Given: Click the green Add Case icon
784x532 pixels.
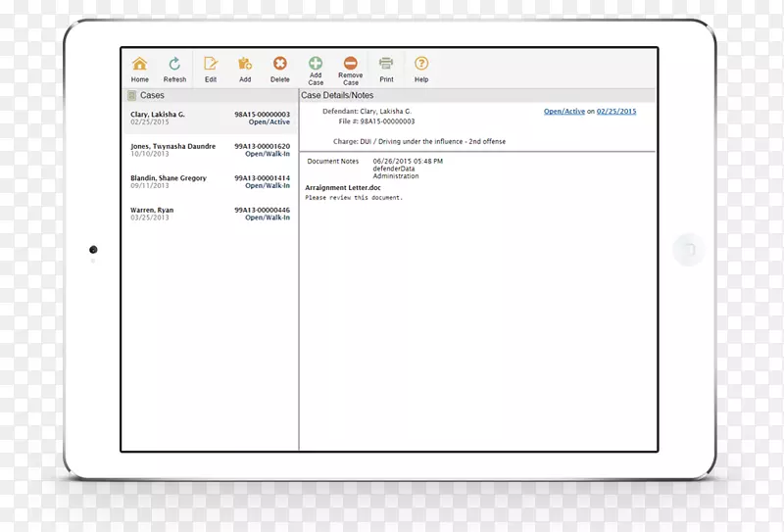Looking at the screenshot, I should tap(316, 62).
